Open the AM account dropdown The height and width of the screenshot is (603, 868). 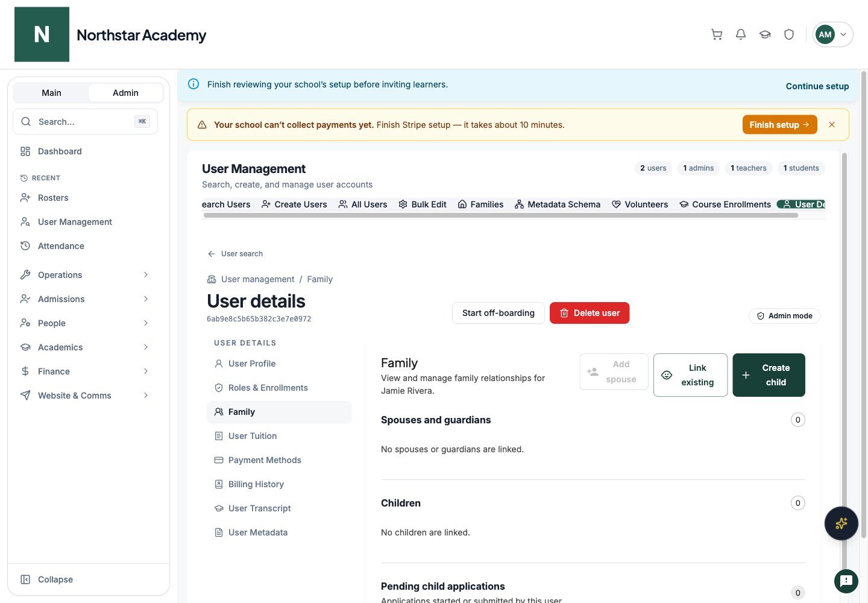pyautogui.click(x=832, y=34)
